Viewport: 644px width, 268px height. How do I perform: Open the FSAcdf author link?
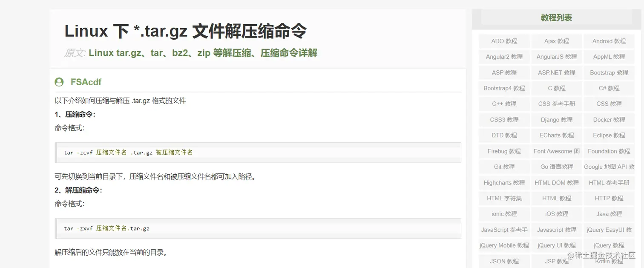[86, 82]
